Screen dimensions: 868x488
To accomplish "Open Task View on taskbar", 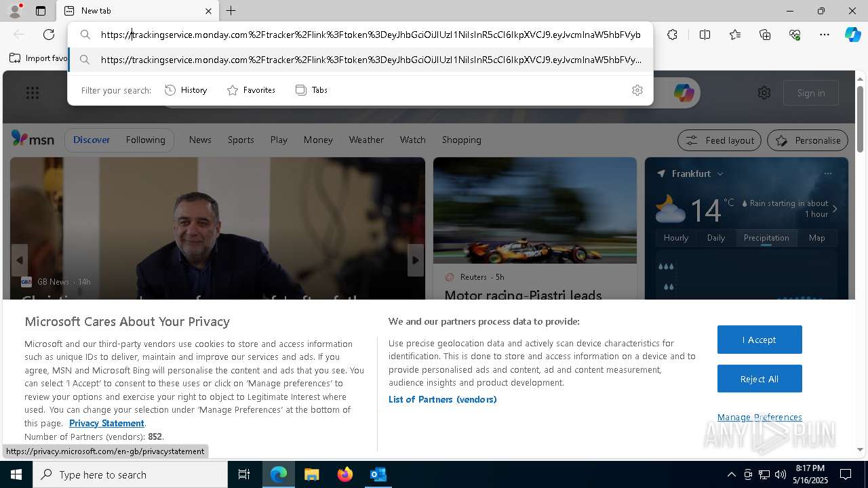I will [x=244, y=474].
